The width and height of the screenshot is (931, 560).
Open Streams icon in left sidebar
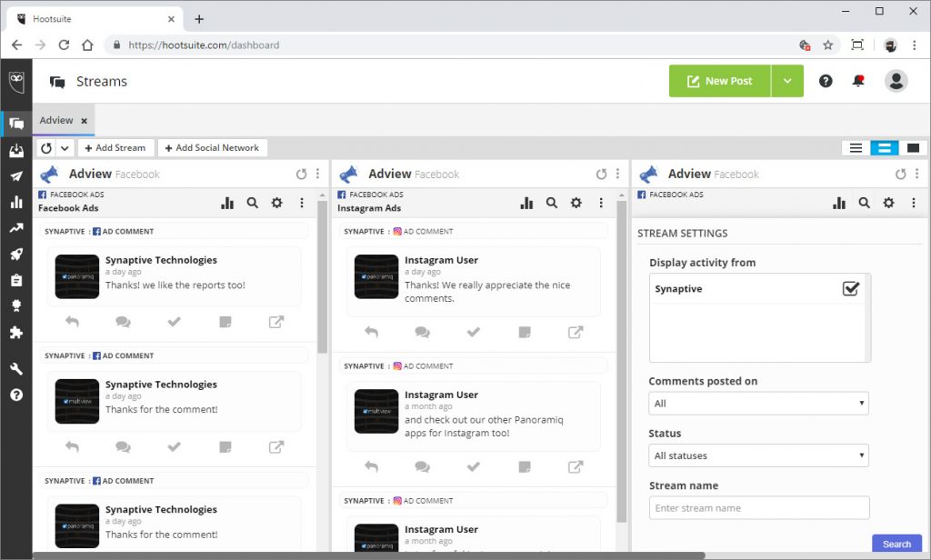[16, 124]
